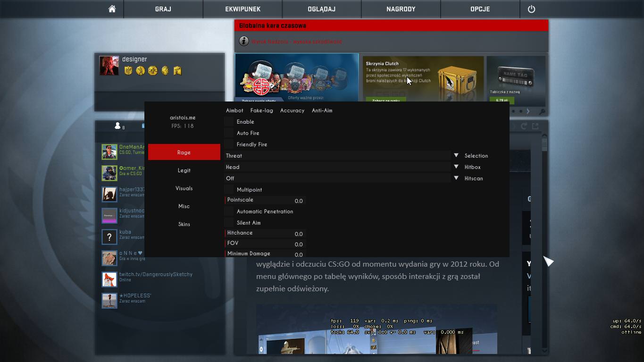The image size is (644, 362).
Task: Click the Hitbox dropdown arrow
Action: pos(456,167)
